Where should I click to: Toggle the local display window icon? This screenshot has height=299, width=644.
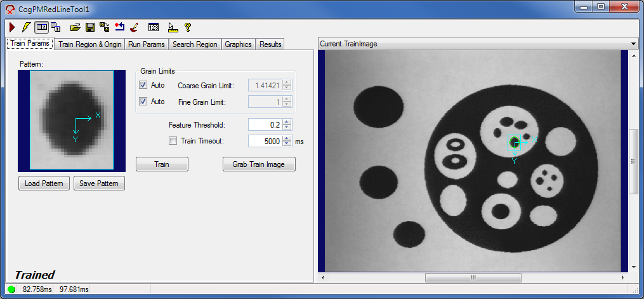click(41, 27)
